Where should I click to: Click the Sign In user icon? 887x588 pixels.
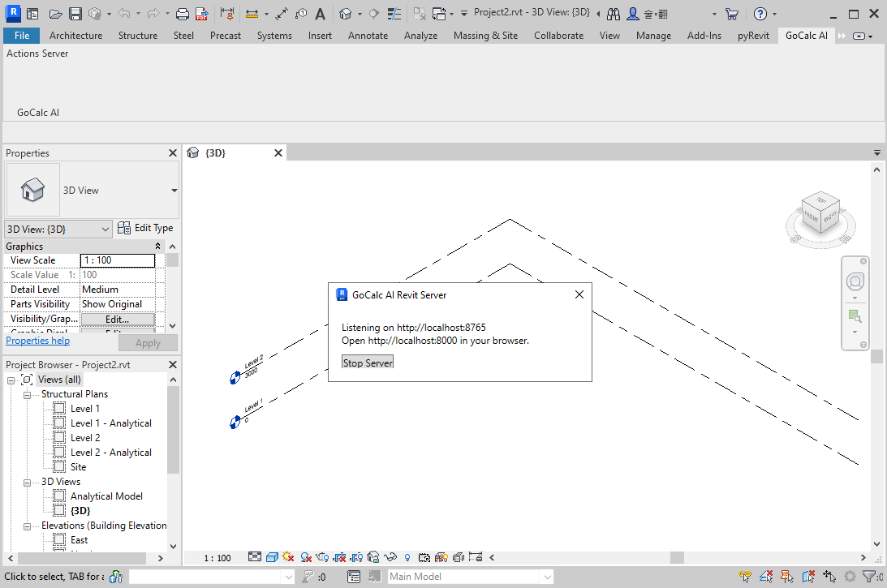(633, 14)
